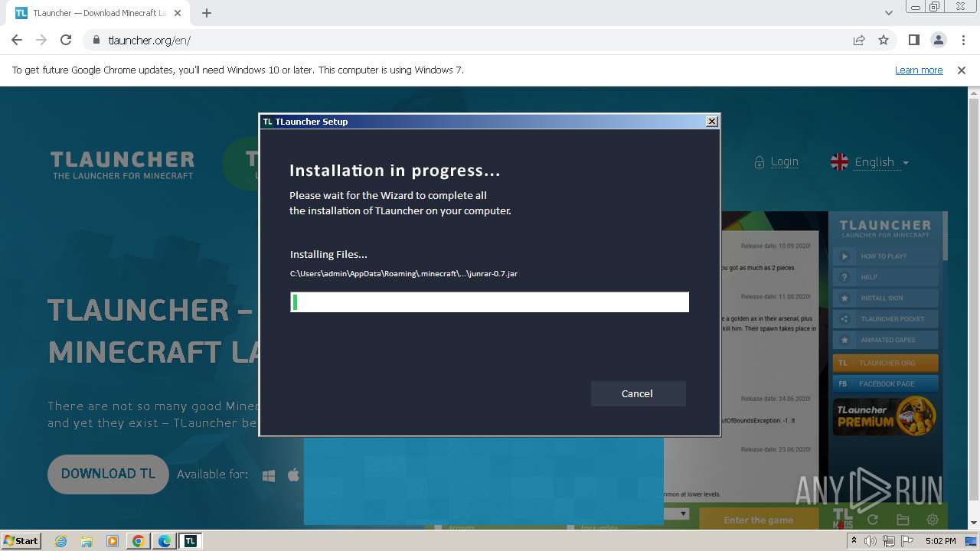Click the Enter the game button
The image size is (980, 551).
[x=758, y=520]
